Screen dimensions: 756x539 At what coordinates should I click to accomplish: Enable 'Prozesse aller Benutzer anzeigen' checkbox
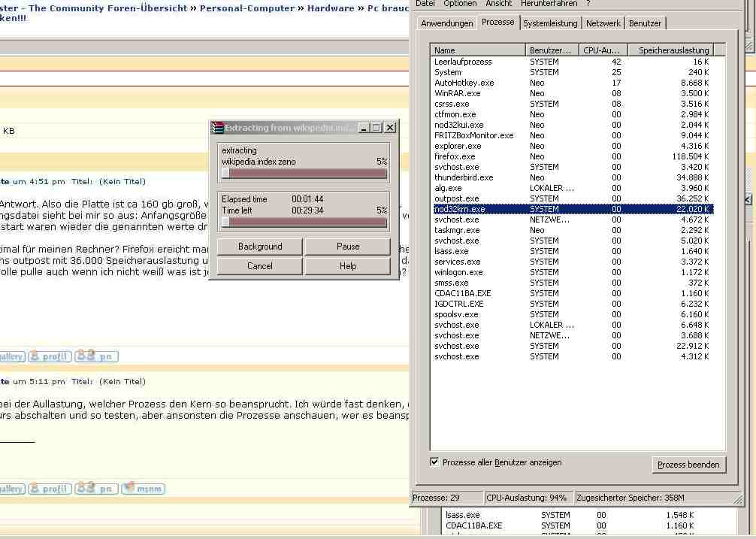coord(434,462)
